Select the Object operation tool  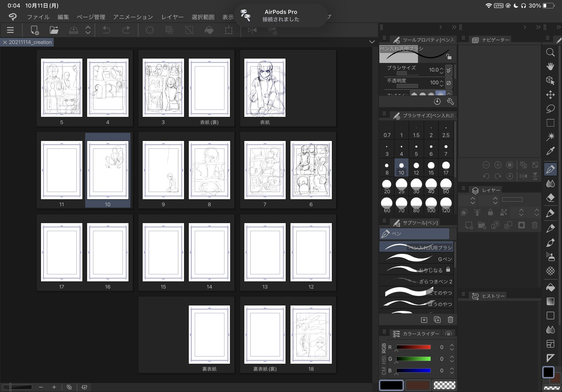550,80
